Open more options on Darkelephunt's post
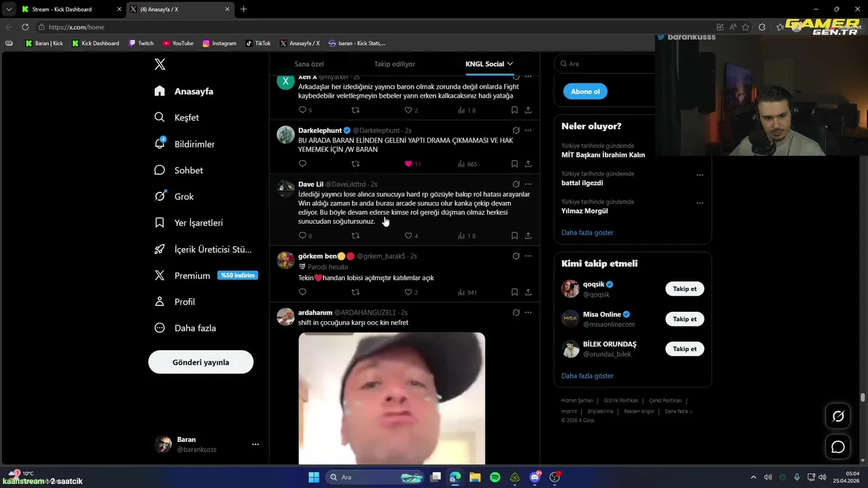This screenshot has height=488, width=868. click(528, 130)
